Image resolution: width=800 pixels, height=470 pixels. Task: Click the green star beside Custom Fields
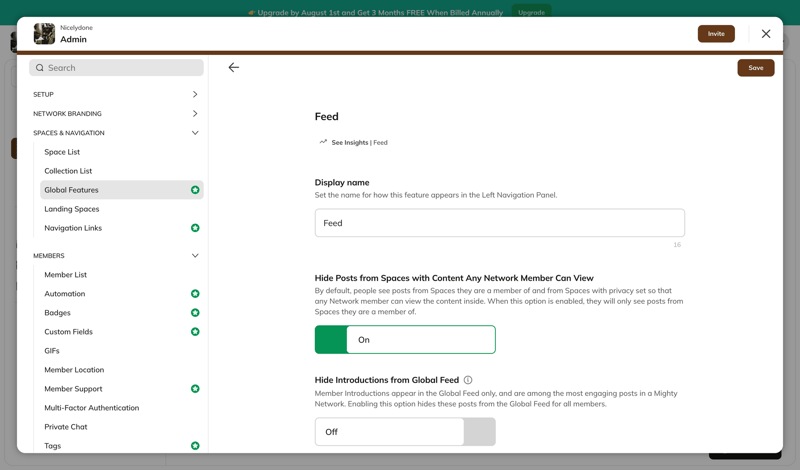pyautogui.click(x=195, y=332)
